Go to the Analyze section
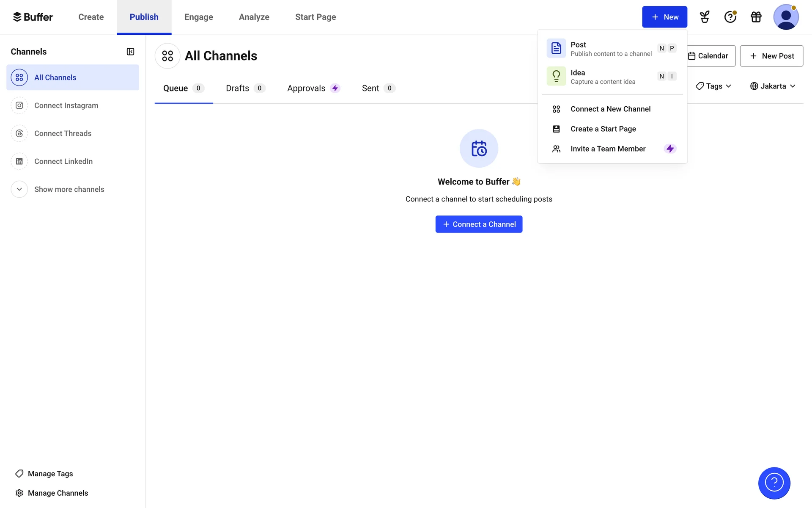 tap(254, 17)
